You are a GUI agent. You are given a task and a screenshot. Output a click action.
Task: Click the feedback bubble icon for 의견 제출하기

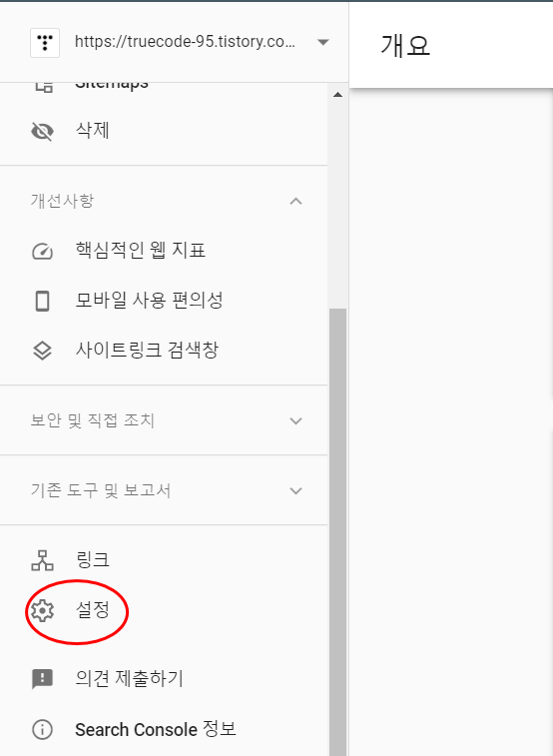click(x=42, y=679)
